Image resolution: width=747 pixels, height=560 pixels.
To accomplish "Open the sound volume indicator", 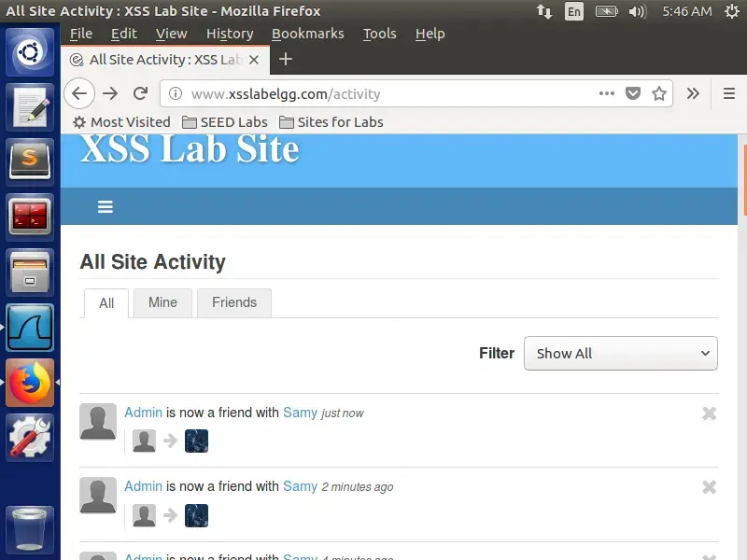I will pos(638,11).
